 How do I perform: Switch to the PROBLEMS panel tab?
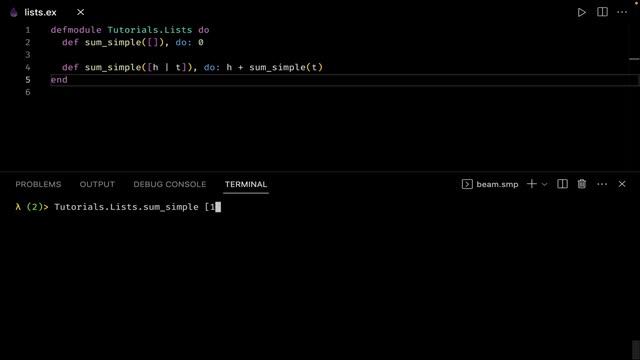(38, 184)
